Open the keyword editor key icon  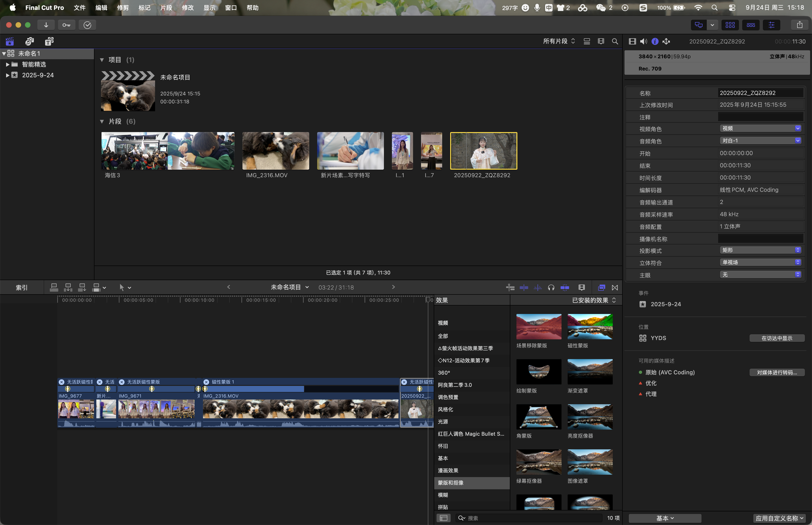[66, 25]
